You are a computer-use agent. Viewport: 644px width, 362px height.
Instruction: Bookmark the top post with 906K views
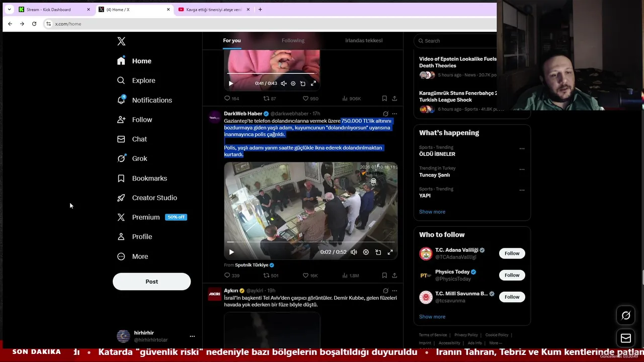tap(384, 99)
